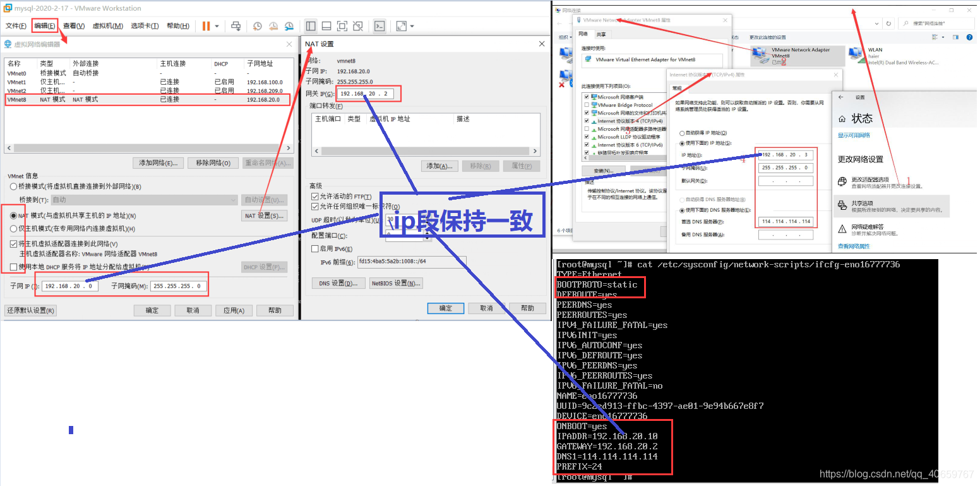This screenshot has height=486, width=980.
Task: Select the VMnet1 row in network list
Action: tap(148, 82)
